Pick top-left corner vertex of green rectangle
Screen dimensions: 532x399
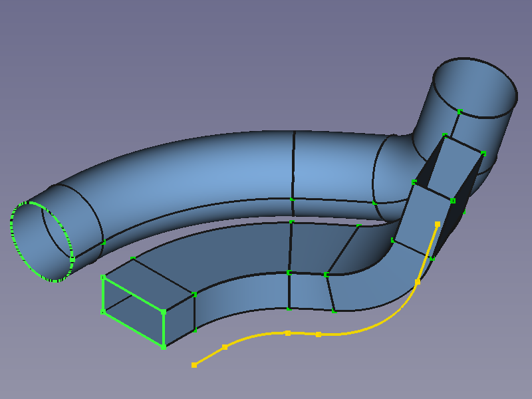coord(103,277)
